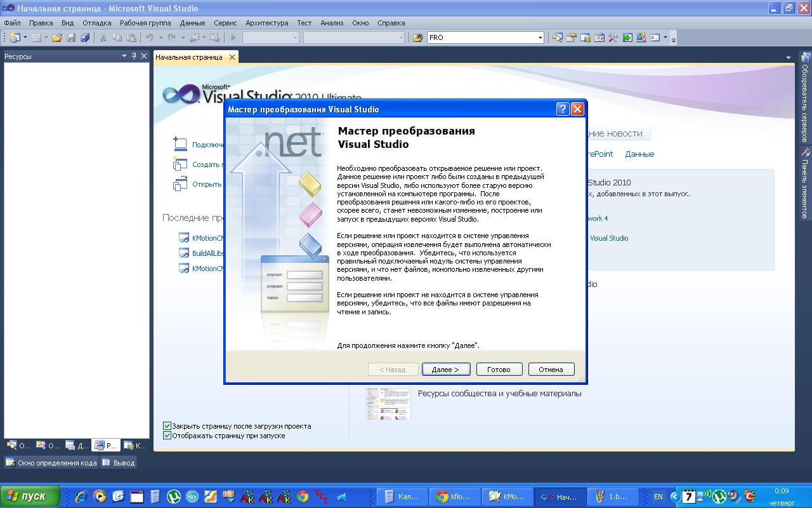Open the active documents list dropdown arrow

[x=789, y=57]
